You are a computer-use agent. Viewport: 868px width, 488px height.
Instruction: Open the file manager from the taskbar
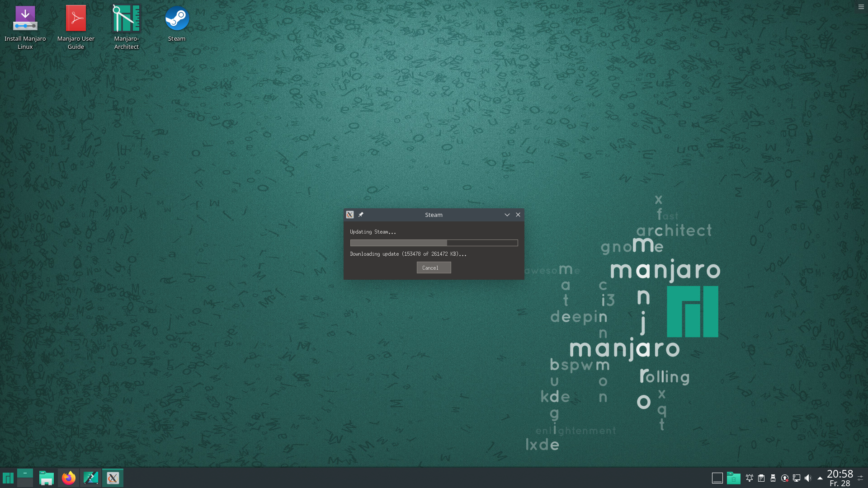(47, 478)
